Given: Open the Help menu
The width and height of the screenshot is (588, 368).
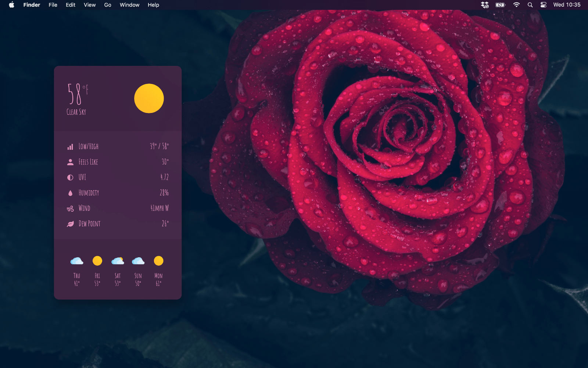Looking at the screenshot, I should (x=153, y=5).
